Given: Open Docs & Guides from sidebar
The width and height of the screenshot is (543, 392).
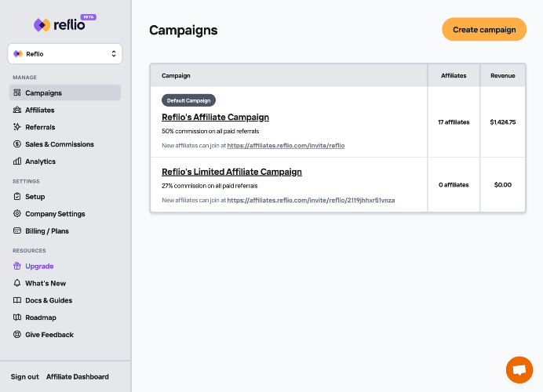Looking at the screenshot, I should coord(48,300).
